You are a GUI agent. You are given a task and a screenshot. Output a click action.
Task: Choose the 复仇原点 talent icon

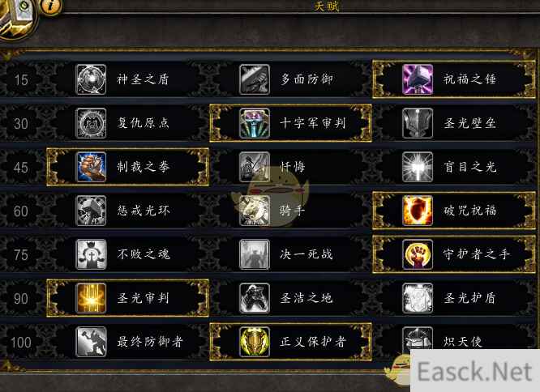(x=91, y=123)
